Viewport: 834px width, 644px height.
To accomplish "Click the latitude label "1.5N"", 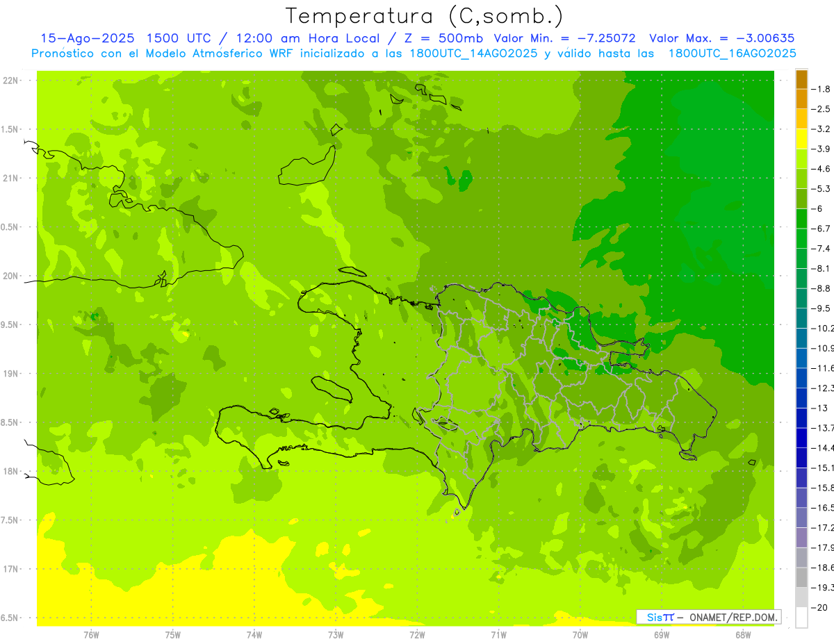I will [x=9, y=129].
